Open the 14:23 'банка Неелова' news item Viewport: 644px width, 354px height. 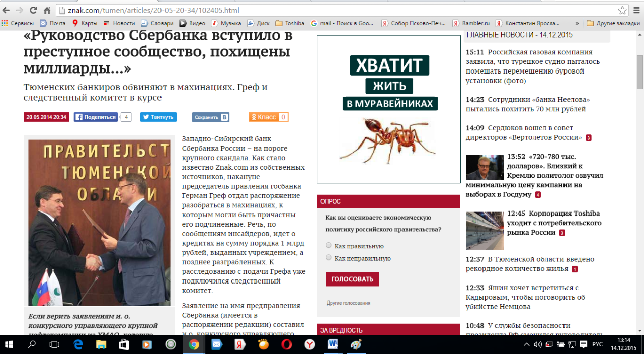tap(528, 104)
